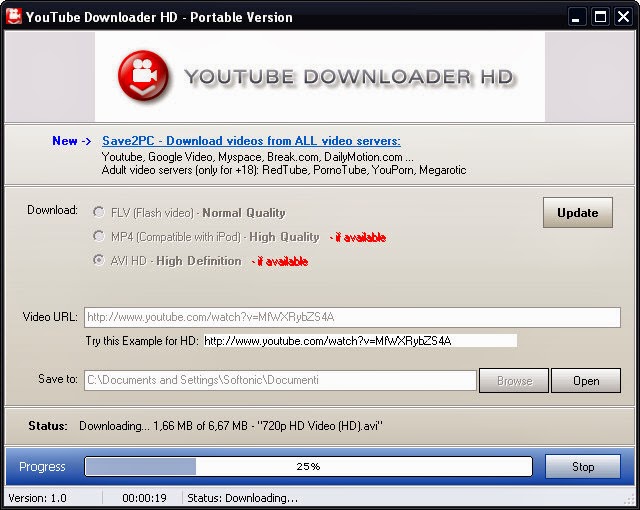Screen dimensions: 640x510
Task: Select AVI HD High Definition radio button
Action: coord(98,260)
